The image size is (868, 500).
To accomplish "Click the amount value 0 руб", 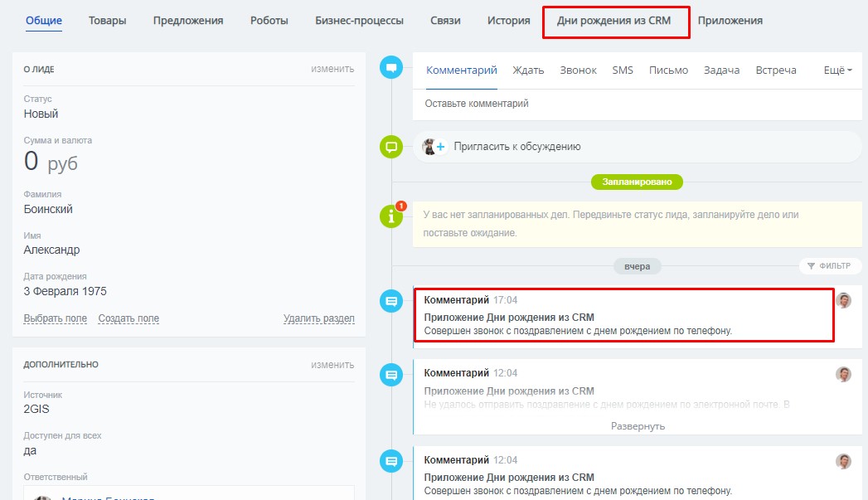I will (x=51, y=162).
